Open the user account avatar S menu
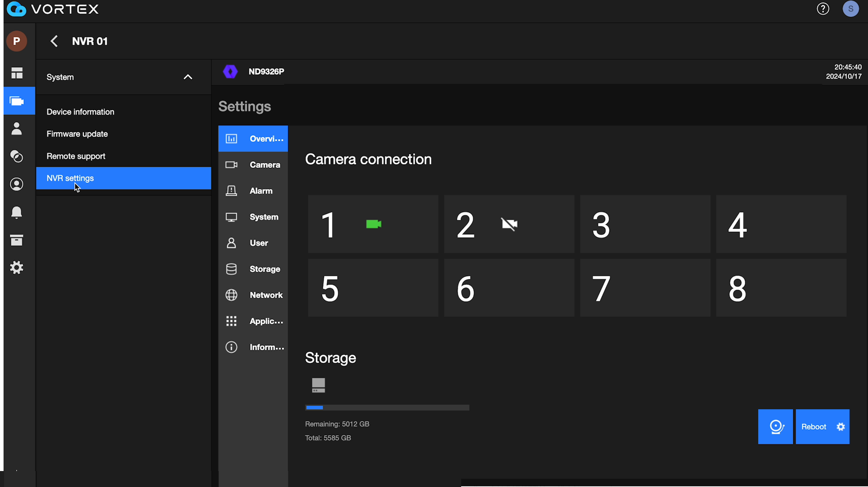Image resolution: width=868 pixels, height=487 pixels. (x=850, y=9)
